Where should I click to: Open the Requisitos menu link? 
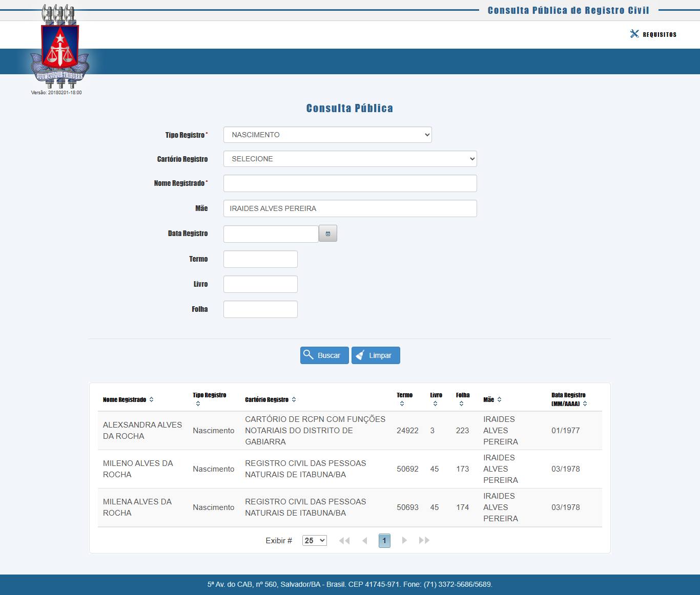pos(653,34)
